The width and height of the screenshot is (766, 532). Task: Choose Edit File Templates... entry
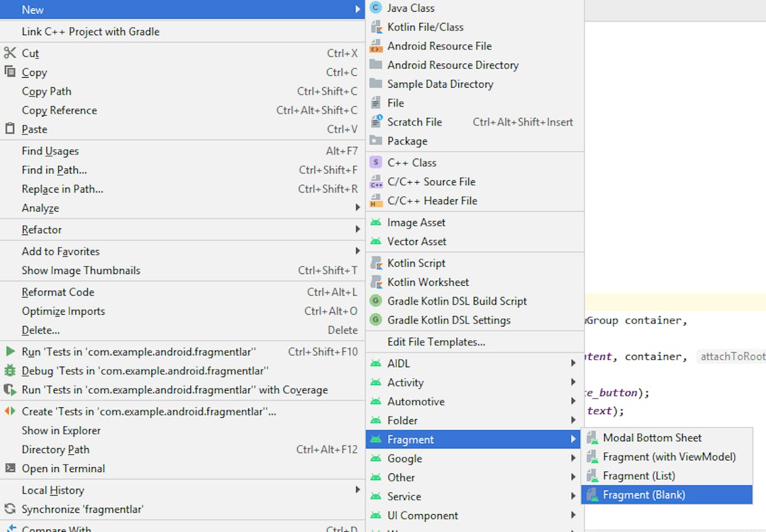pos(474,342)
